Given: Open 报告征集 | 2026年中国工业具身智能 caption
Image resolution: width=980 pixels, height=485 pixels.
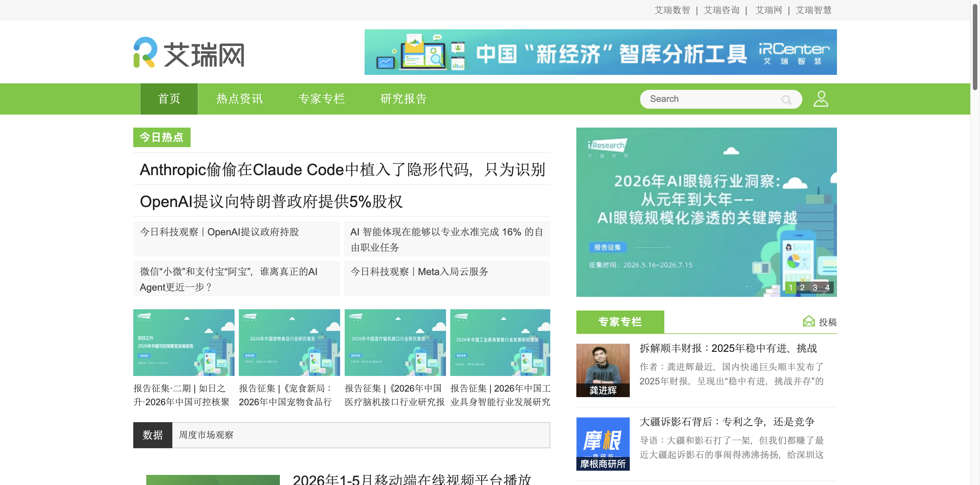Looking at the screenshot, I should click(500, 395).
